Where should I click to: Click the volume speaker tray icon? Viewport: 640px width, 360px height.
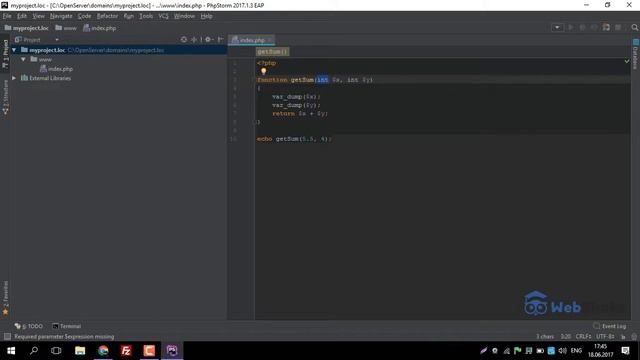point(562,351)
